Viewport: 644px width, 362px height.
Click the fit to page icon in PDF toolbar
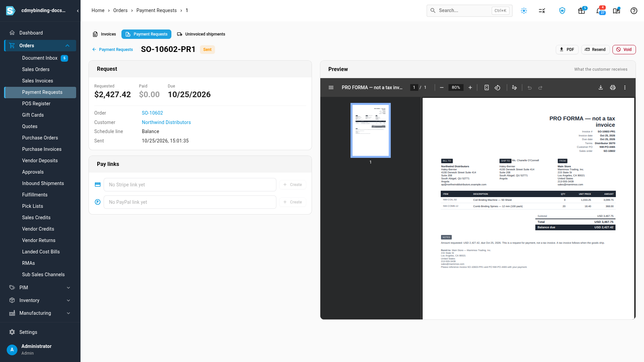click(487, 87)
